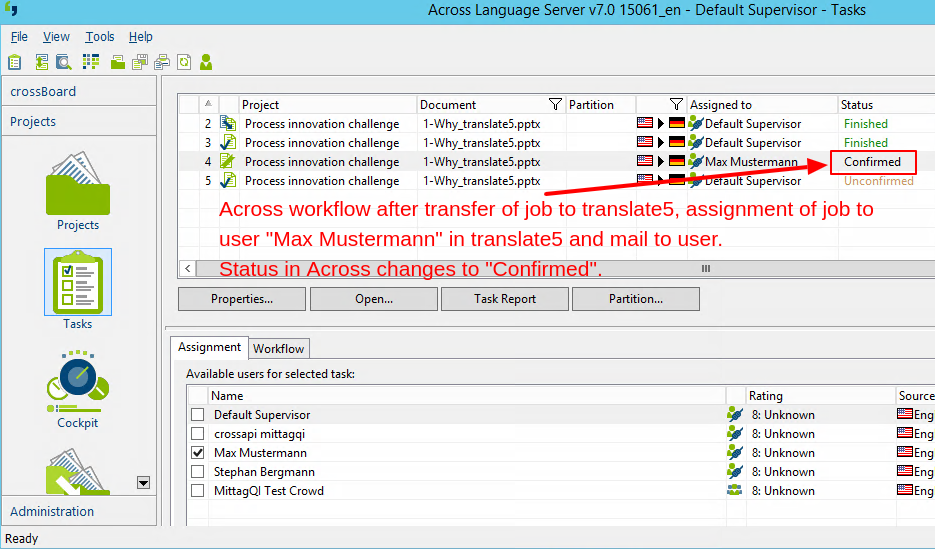
Task: Expand the crossBoard sidebar section
Action: coord(79,91)
